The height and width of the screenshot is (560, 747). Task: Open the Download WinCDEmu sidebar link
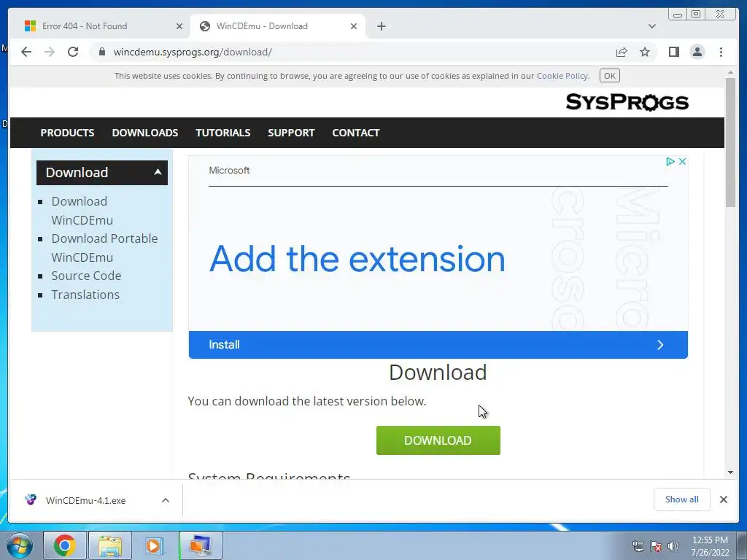(82, 211)
